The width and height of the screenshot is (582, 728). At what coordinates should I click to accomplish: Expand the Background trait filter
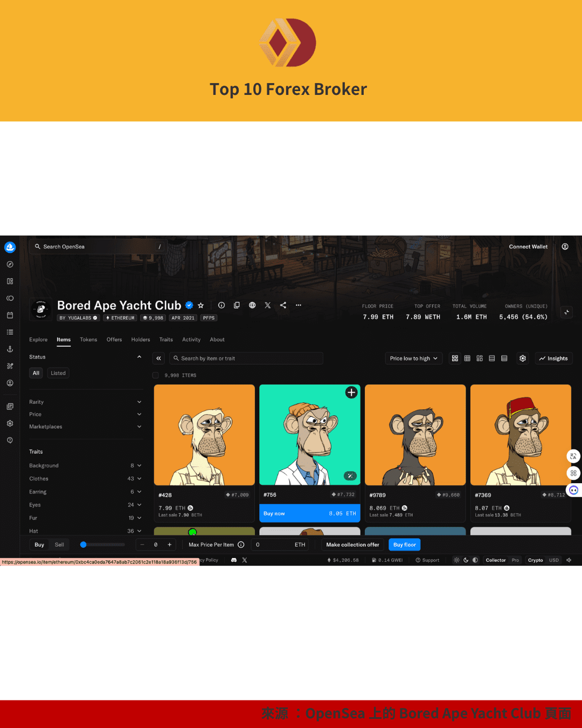tap(85, 465)
